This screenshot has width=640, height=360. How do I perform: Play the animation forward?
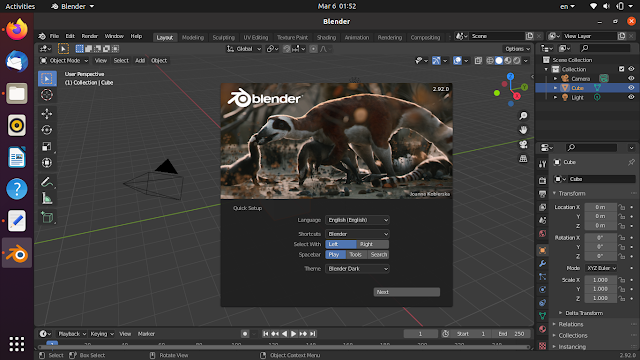294,334
